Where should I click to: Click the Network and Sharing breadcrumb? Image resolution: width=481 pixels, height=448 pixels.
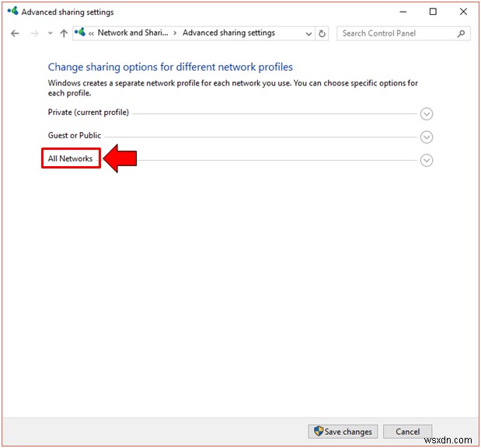coord(133,33)
